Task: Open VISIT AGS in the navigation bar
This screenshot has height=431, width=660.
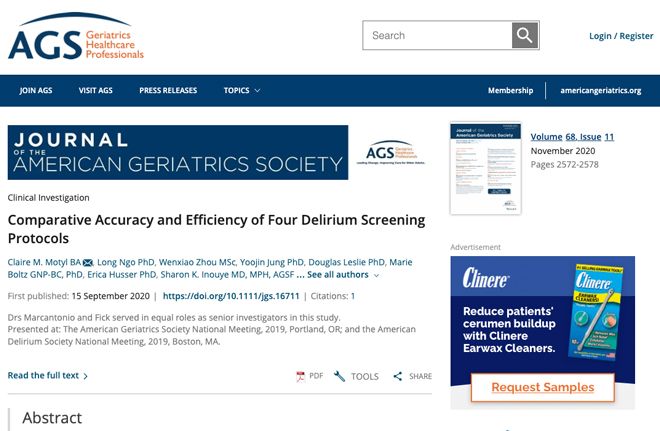Action: point(96,90)
